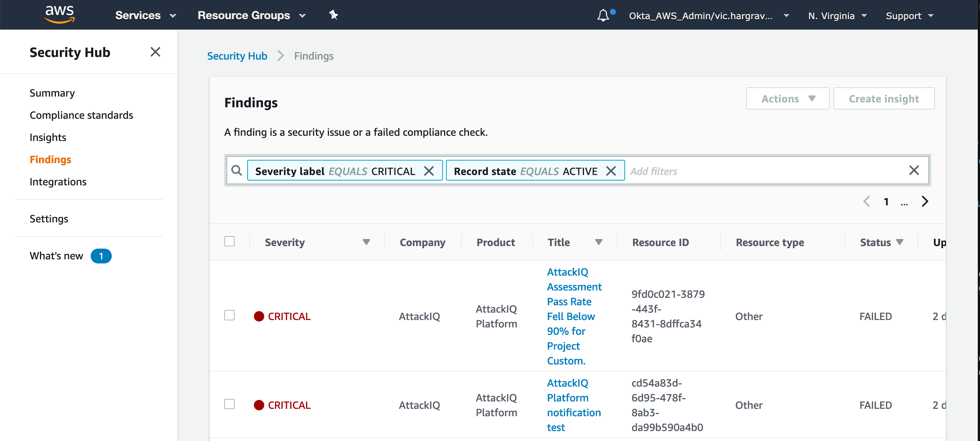Select all findings with header checkbox

(229, 242)
